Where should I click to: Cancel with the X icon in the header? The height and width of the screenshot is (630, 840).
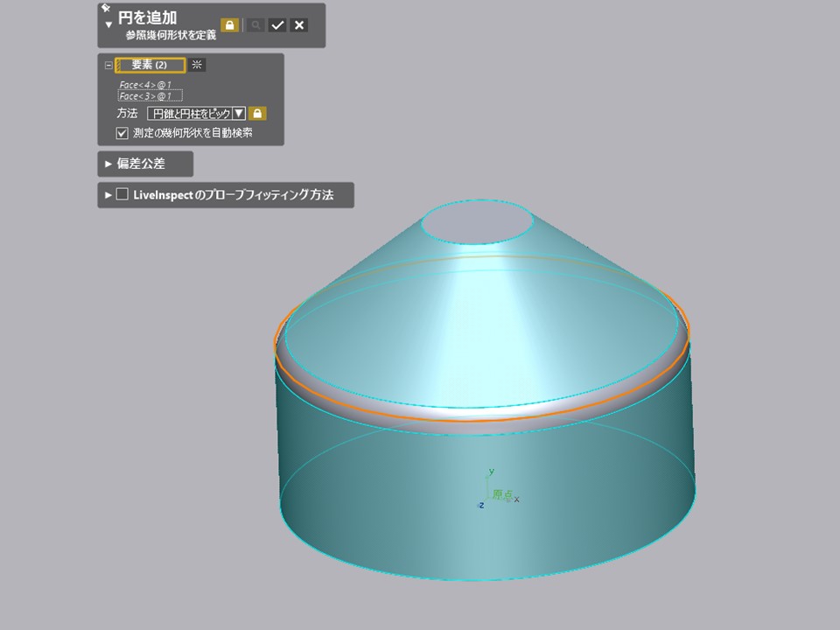pyautogui.click(x=299, y=25)
